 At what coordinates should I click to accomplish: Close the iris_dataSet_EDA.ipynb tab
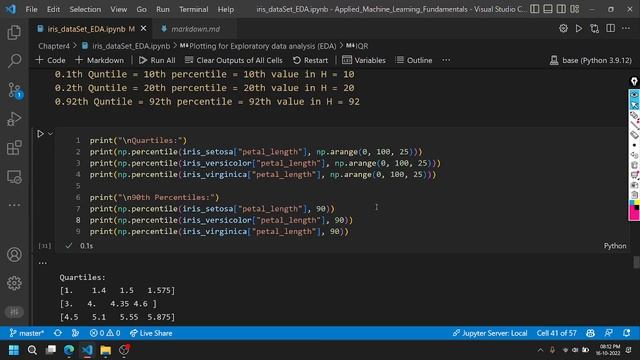[x=144, y=29]
